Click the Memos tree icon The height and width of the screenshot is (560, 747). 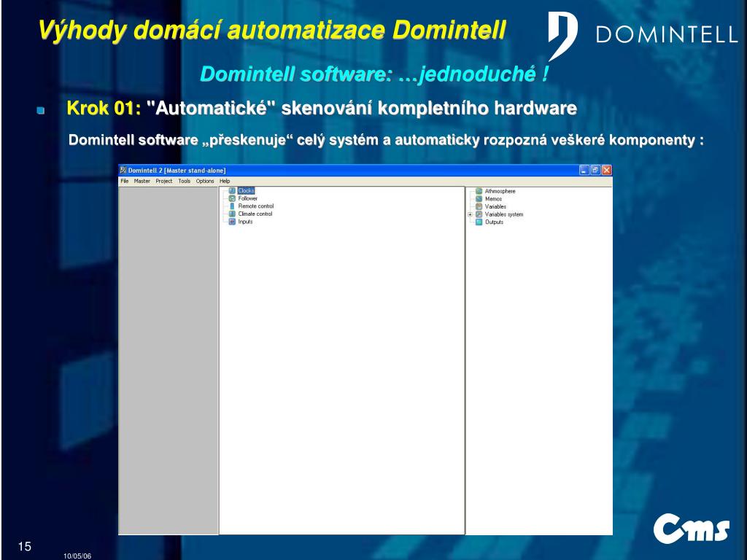pyautogui.click(x=479, y=198)
